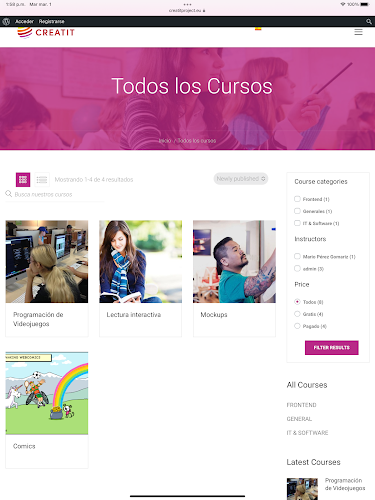Click the FILTER RESULTS button
Image resolution: width=375 pixels, height=500 pixels.
click(332, 348)
